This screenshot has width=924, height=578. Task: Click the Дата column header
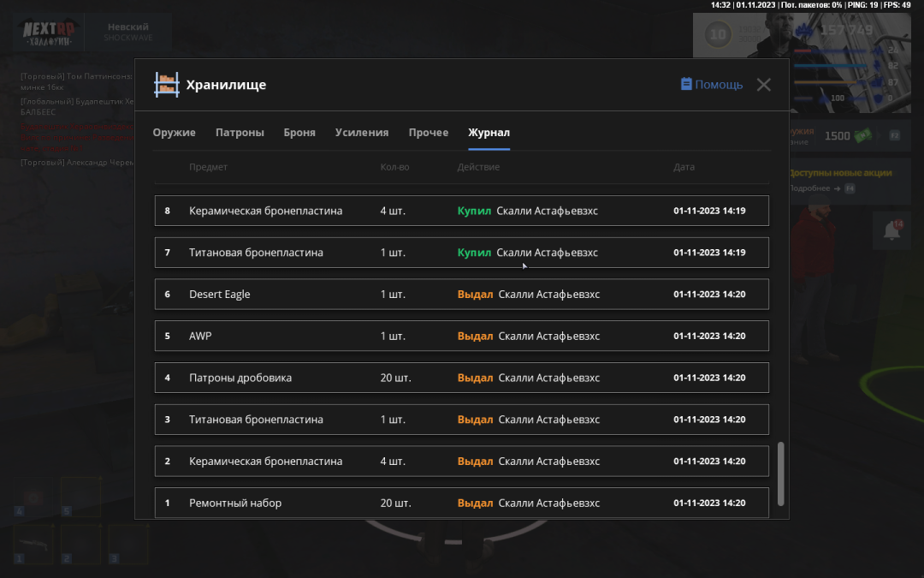tap(684, 167)
